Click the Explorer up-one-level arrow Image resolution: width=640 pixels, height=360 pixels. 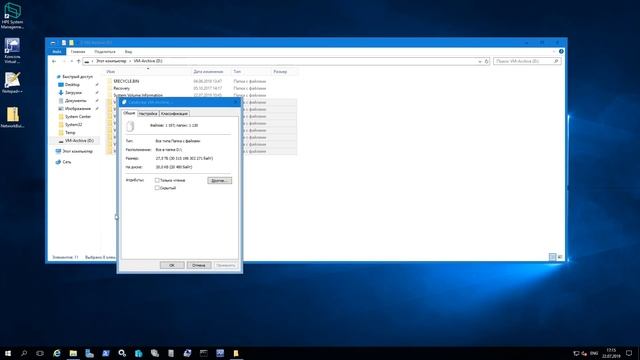click(x=78, y=61)
